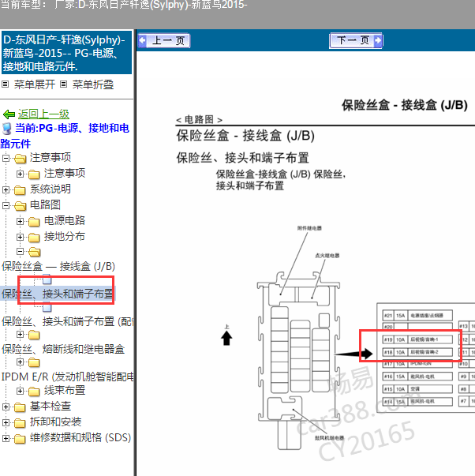The height and width of the screenshot is (476, 475).
Task: Click the green back arrow icon
Action: tap(9, 114)
